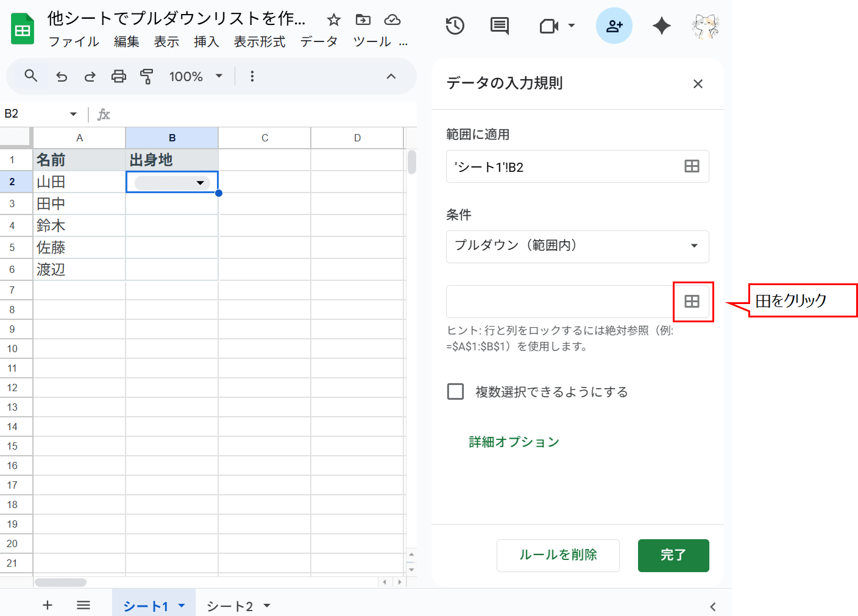
Task: Click the share icon to share the sheet
Action: tap(614, 26)
